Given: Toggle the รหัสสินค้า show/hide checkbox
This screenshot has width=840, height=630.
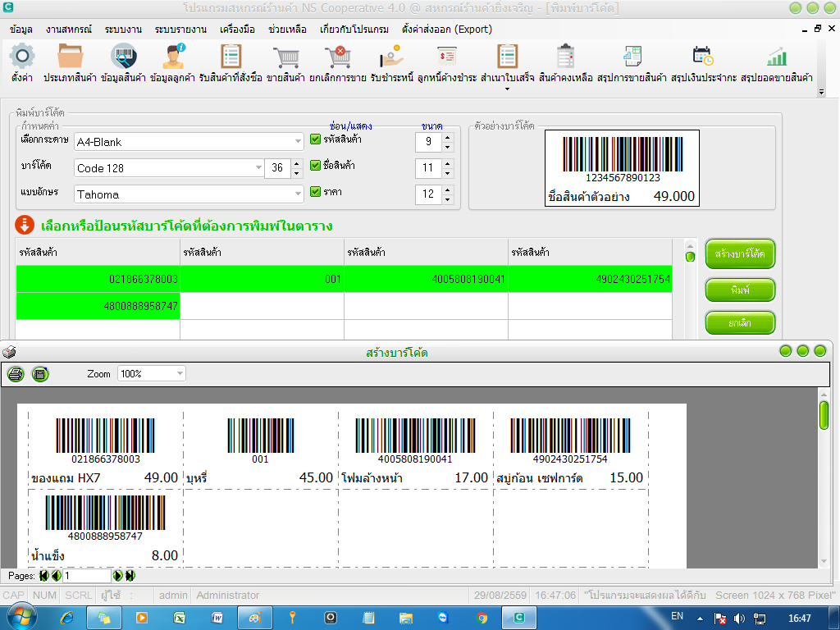Looking at the screenshot, I should pos(316,139).
